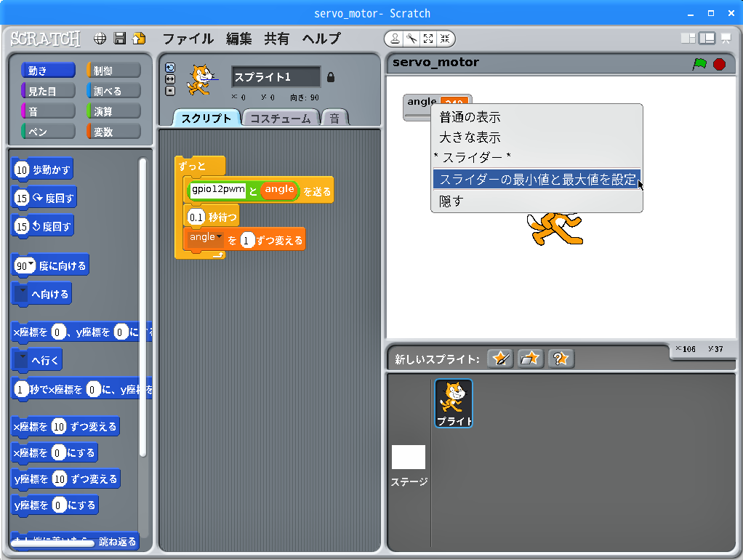Select the 動き block category
The image size is (743, 560).
(48, 71)
